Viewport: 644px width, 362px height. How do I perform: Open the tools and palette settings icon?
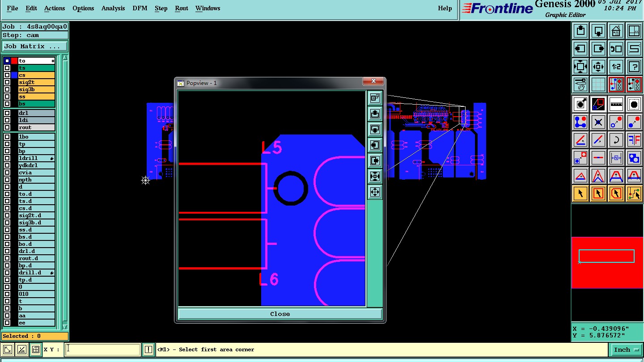click(x=580, y=84)
